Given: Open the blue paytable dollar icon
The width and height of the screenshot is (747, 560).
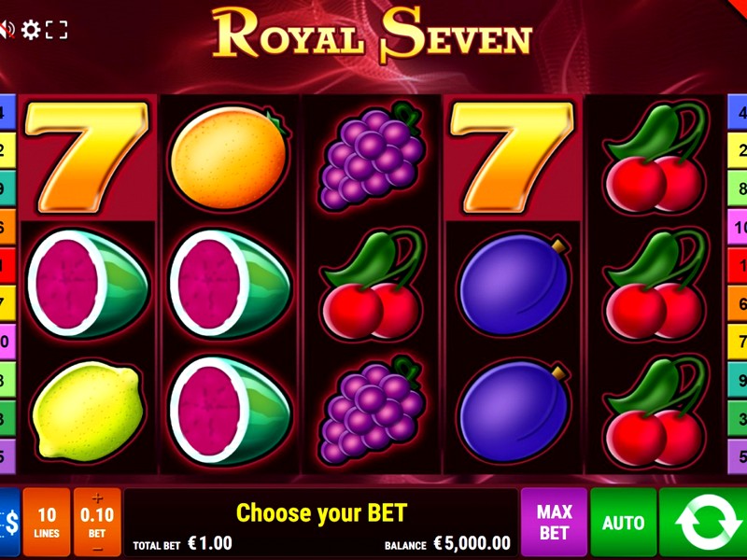Looking at the screenshot, I should (x=9, y=523).
